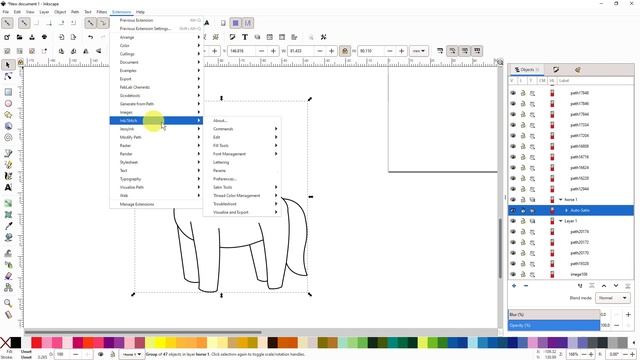The image size is (640, 360).
Task: Toggle visibility of Layer 1
Action: pyautogui.click(x=513, y=221)
